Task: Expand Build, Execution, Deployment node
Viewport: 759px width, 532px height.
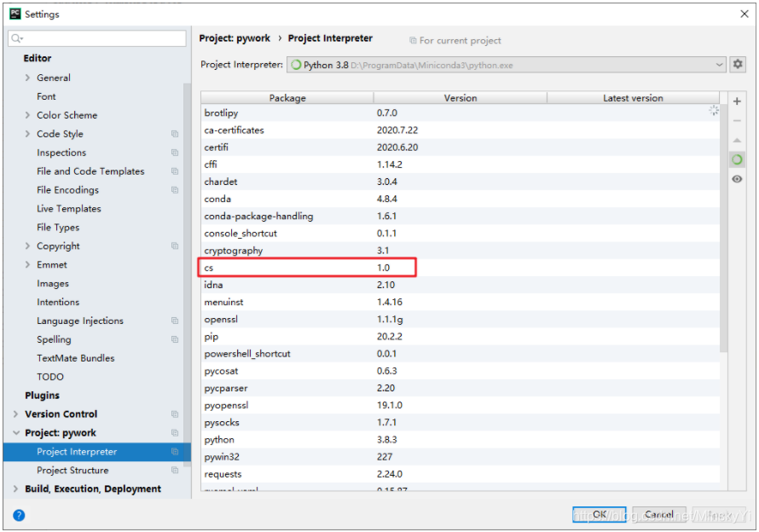Action: [x=16, y=489]
